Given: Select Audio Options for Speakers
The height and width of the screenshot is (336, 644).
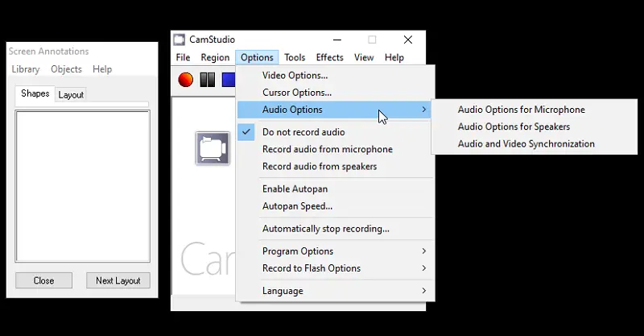Looking at the screenshot, I should point(534,127).
